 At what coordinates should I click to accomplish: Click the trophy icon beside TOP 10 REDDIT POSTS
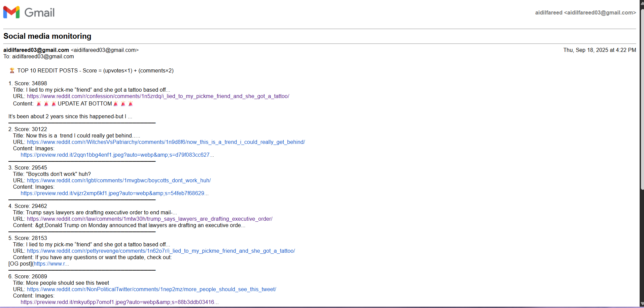click(x=12, y=70)
